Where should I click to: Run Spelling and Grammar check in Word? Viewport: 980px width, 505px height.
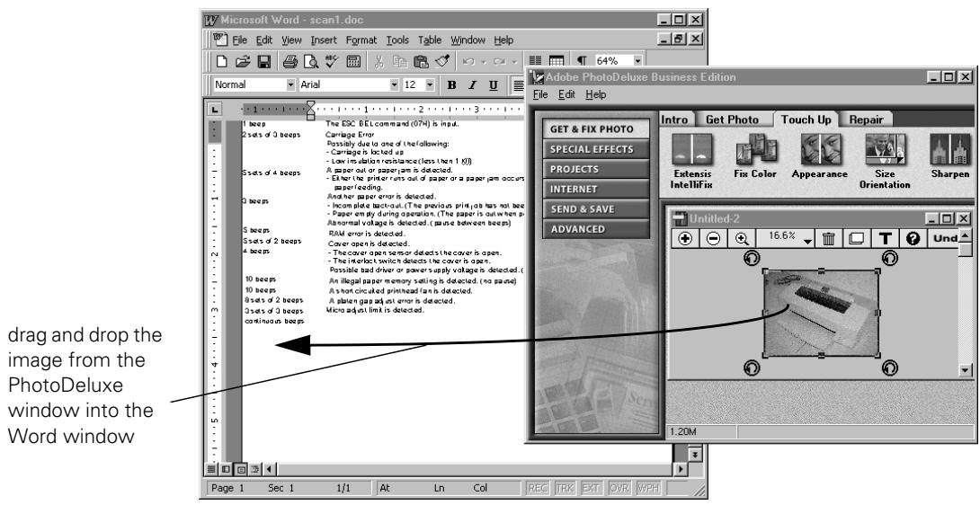coord(332,61)
